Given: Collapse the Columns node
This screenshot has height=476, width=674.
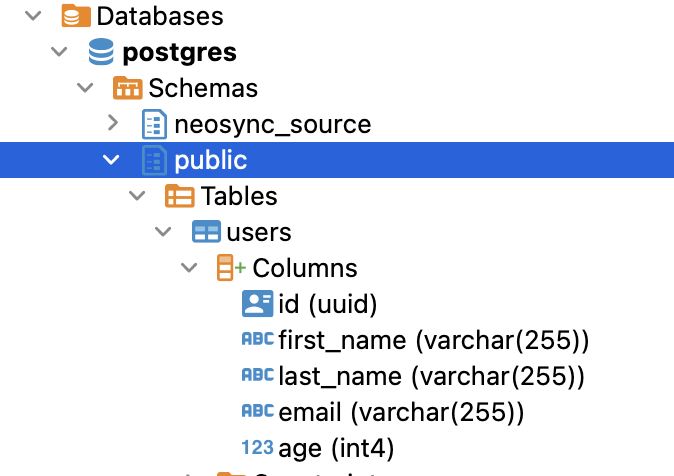Looking at the screenshot, I should coord(189,268).
